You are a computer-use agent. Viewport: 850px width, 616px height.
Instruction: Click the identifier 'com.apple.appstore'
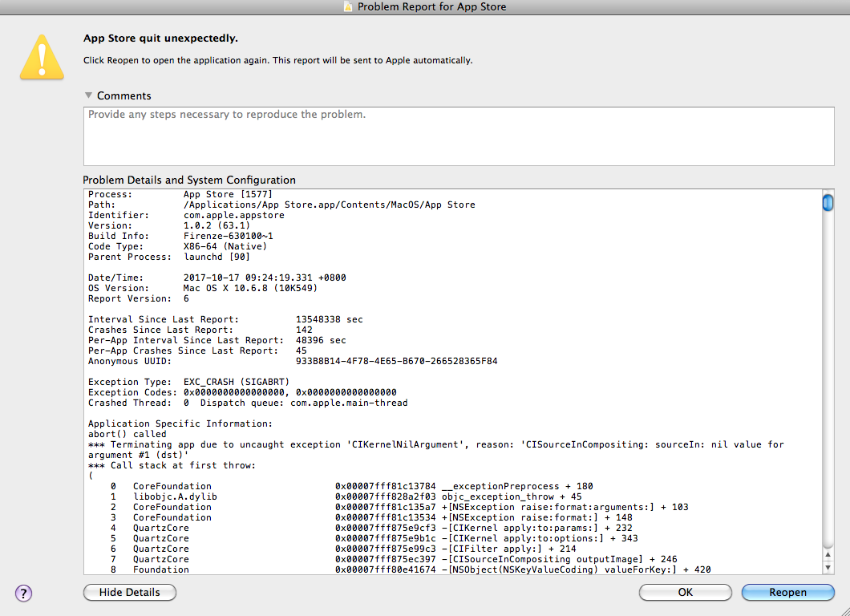[x=233, y=215]
